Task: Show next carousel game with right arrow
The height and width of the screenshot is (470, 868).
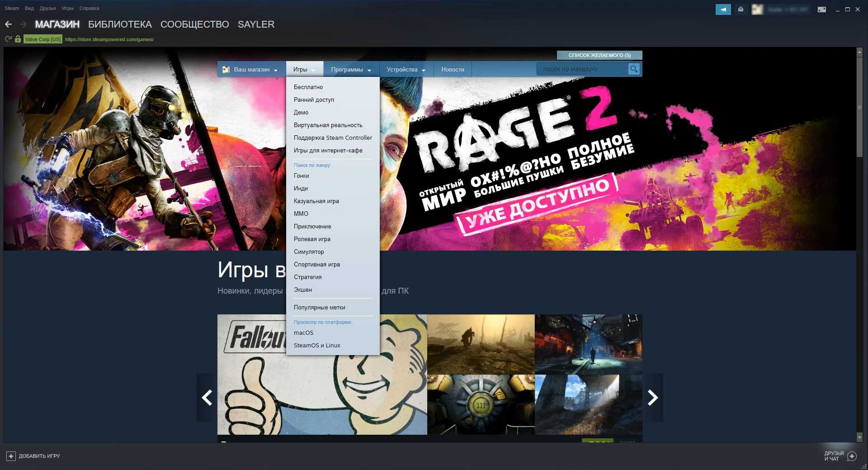Action: (x=652, y=398)
